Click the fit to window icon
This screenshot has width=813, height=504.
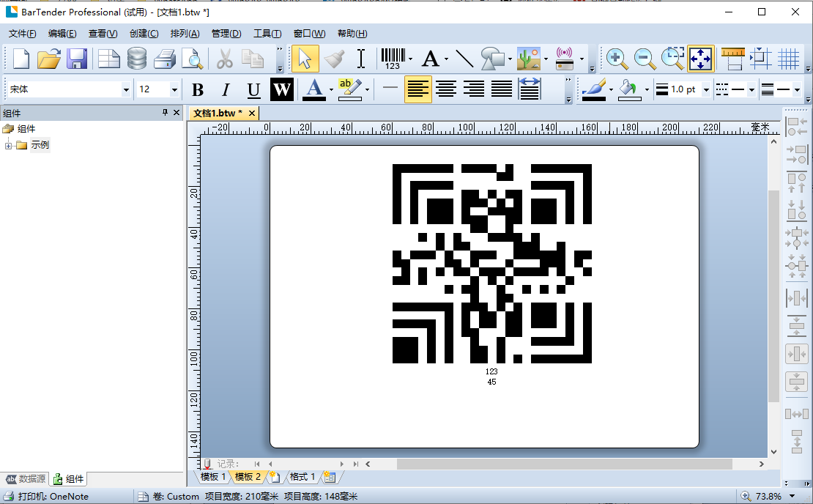coord(701,58)
